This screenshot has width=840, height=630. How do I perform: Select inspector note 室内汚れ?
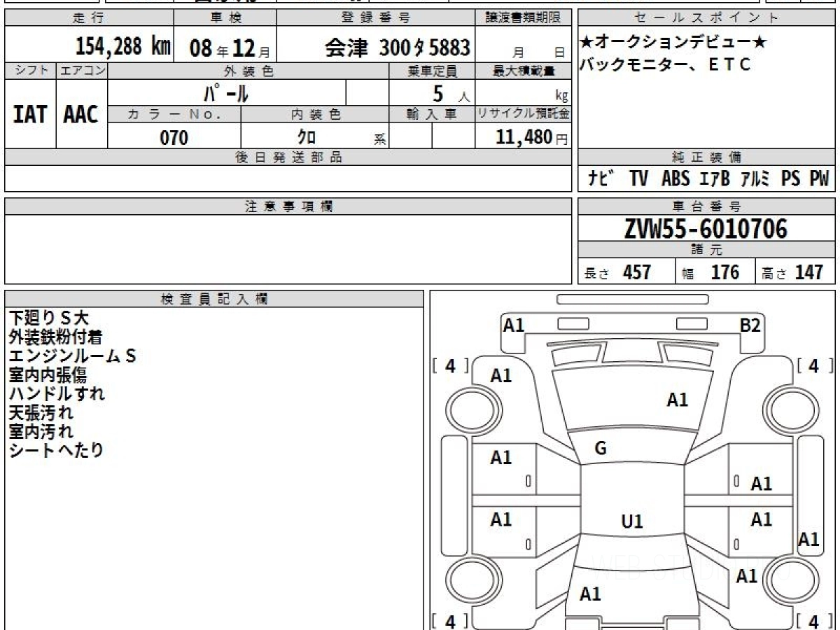tap(41, 431)
